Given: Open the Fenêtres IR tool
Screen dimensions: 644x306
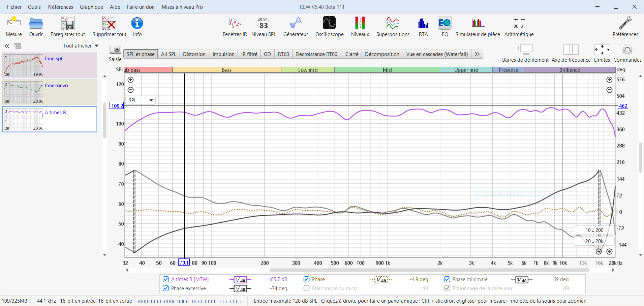Looking at the screenshot, I should (x=235, y=26).
